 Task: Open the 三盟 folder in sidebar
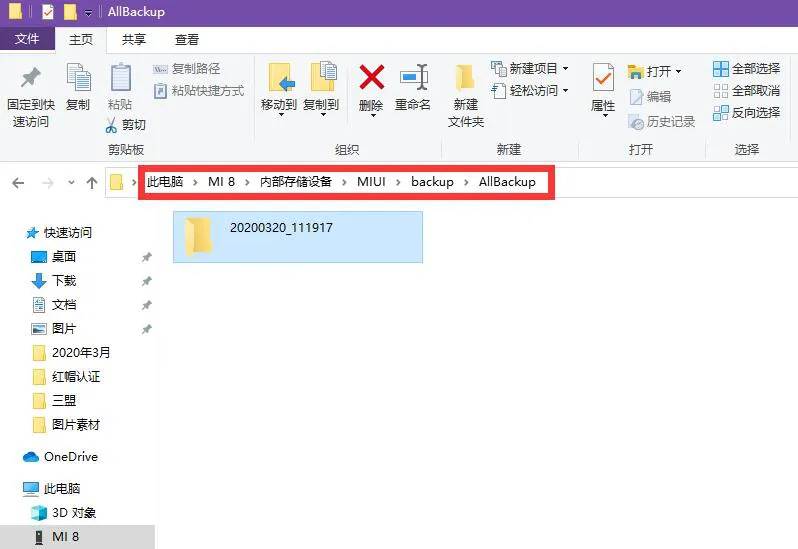click(54, 400)
